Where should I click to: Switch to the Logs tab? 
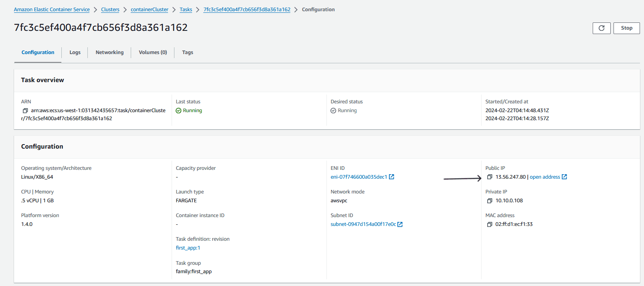[75, 52]
